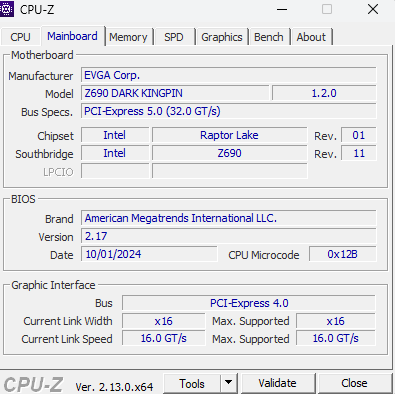This screenshot has height=394, width=395.
Task: Click the Current Link Speed 16.0 GT/s
Action: (163, 338)
